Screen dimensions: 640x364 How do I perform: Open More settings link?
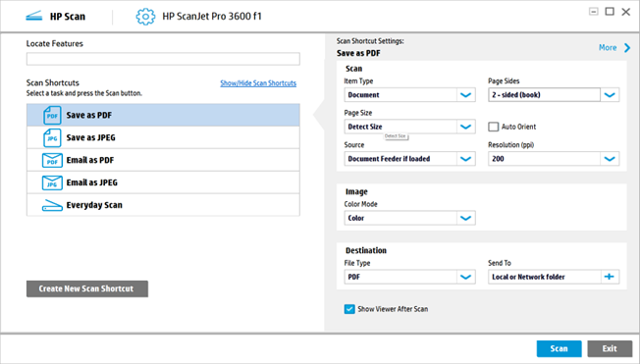tap(608, 48)
